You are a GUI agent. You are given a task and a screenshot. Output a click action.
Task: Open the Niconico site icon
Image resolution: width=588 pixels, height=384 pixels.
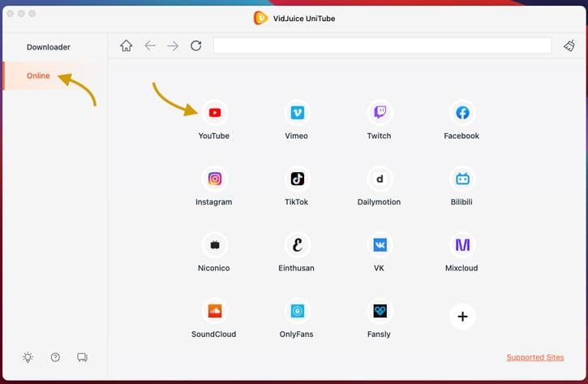point(215,244)
